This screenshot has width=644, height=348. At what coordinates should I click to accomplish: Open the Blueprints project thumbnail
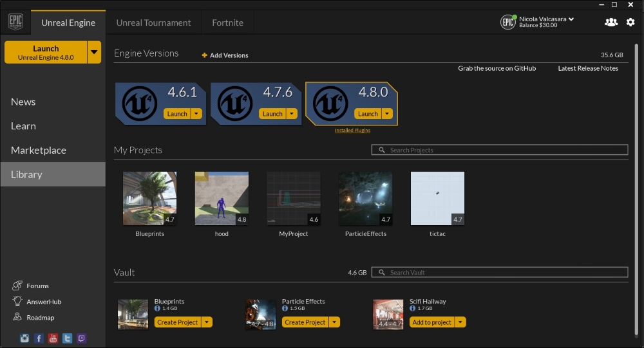point(150,198)
